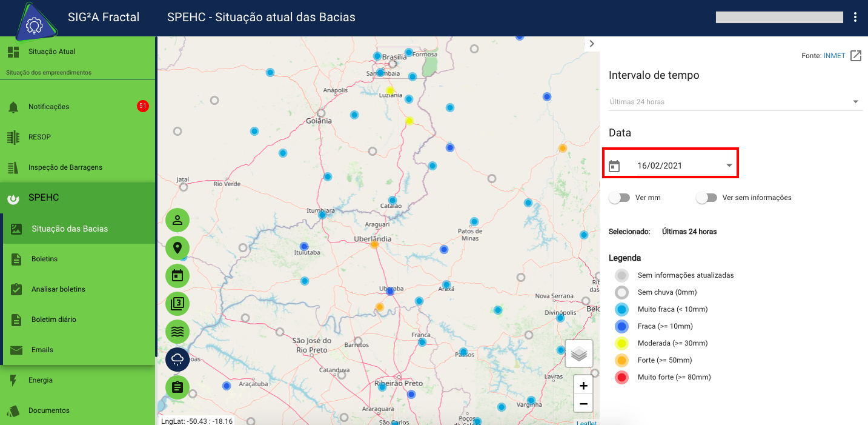Image resolution: width=868 pixels, height=425 pixels.
Task: Open the 'Boletins' section in SPEHC menu
Action: click(x=45, y=259)
